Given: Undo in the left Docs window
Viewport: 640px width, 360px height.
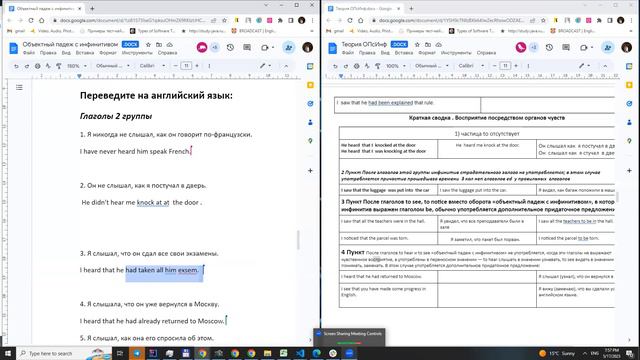Looking at the screenshot, I should tap(16, 66).
